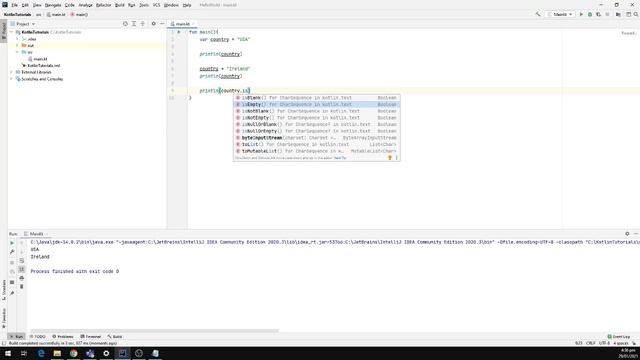Open the Terminal tool window

(91, 337)
